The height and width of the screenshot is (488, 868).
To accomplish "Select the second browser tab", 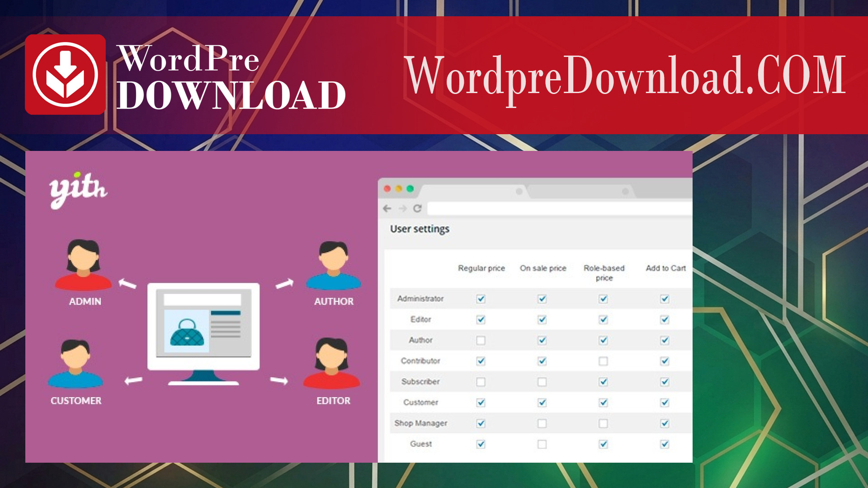I will 581,192.
